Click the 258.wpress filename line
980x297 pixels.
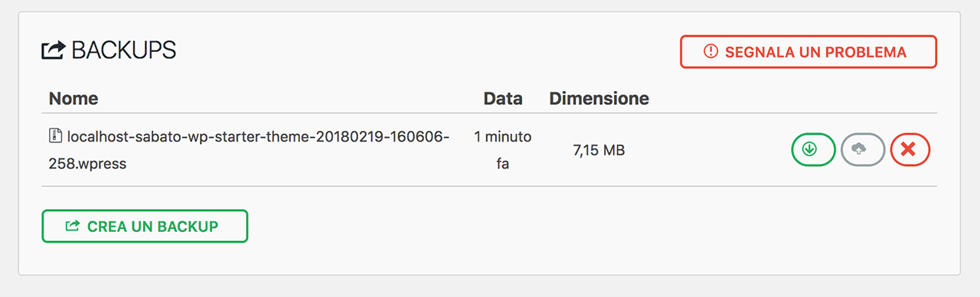point(87,163)
